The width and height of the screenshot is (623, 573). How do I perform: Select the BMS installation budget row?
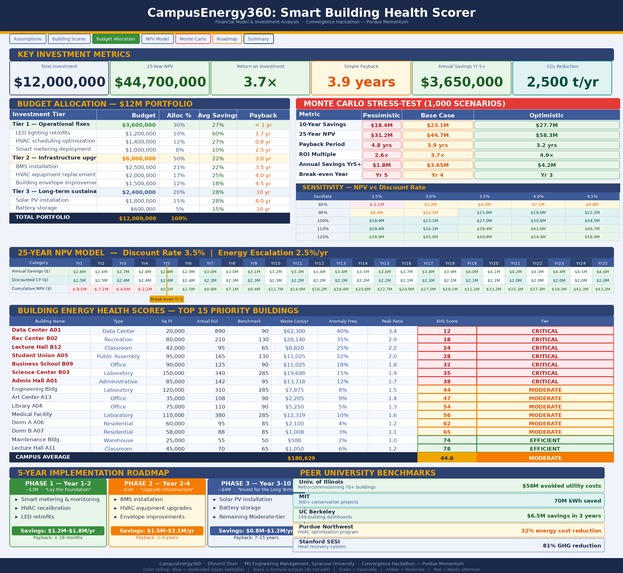(149, 166)
